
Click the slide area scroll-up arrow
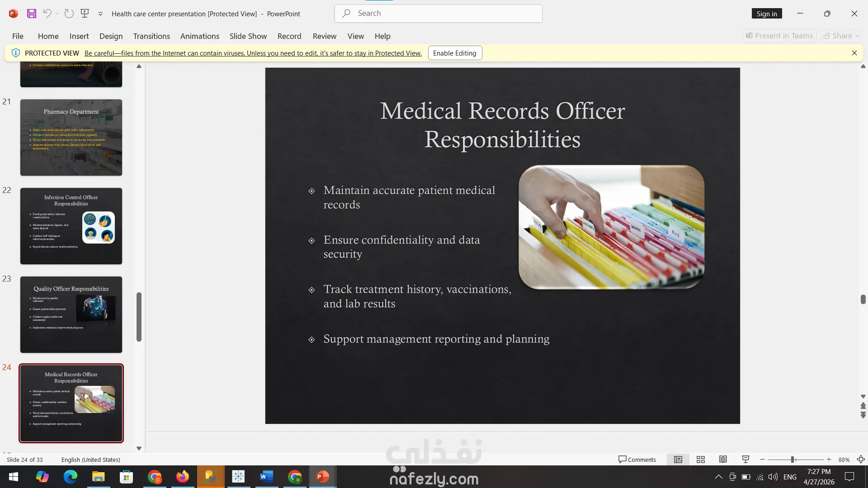click(x=863, y=66)
